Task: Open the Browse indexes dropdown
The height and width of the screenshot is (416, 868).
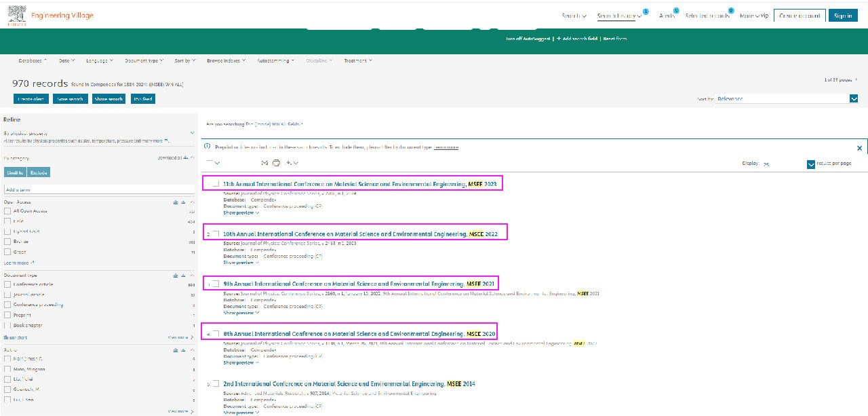Action: (226, 60)
